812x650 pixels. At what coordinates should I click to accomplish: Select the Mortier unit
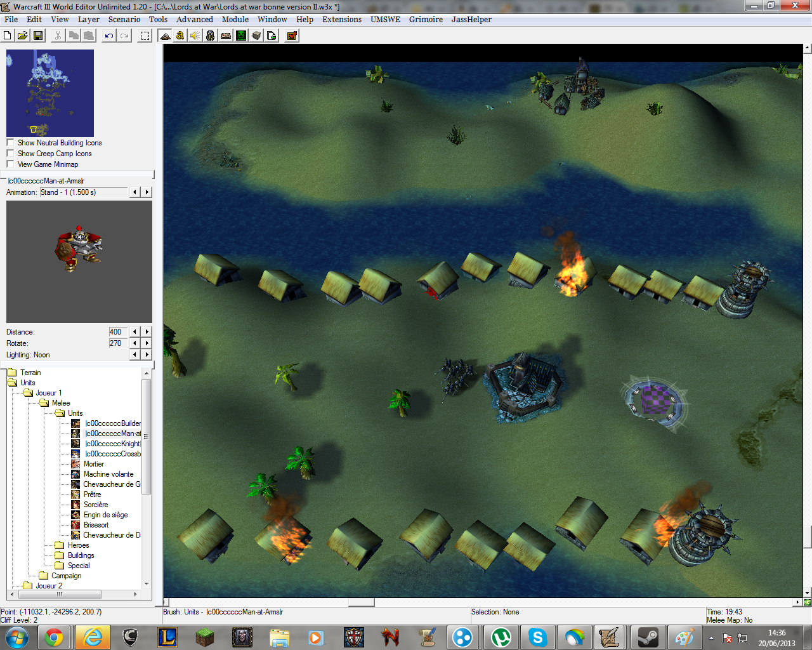click(x=94, y=464)
